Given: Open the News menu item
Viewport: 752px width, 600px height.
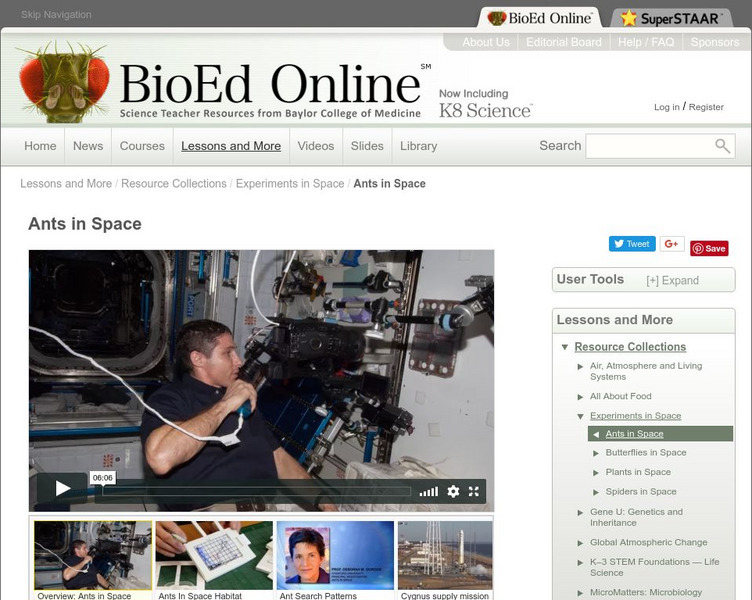Looking at the screenshot, I should coord(88,146).
